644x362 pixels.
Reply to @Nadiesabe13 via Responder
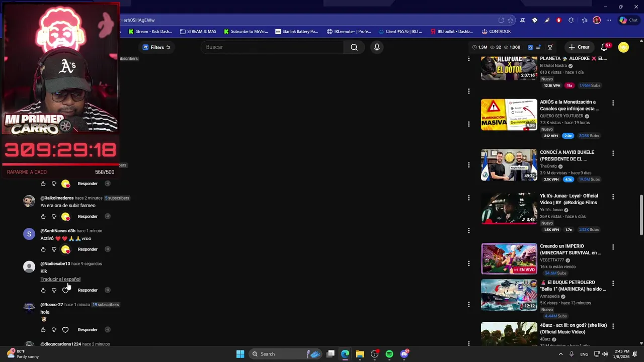click(88, 290)
